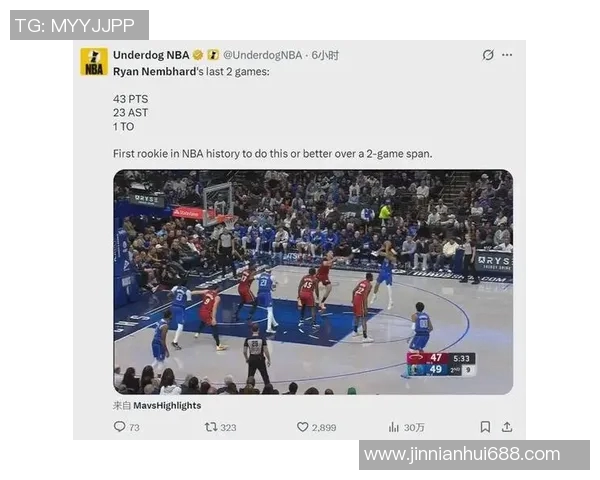The image size is (600, 480).
Task: Click the Grok explain icon
Action: (x=488, y=55)
